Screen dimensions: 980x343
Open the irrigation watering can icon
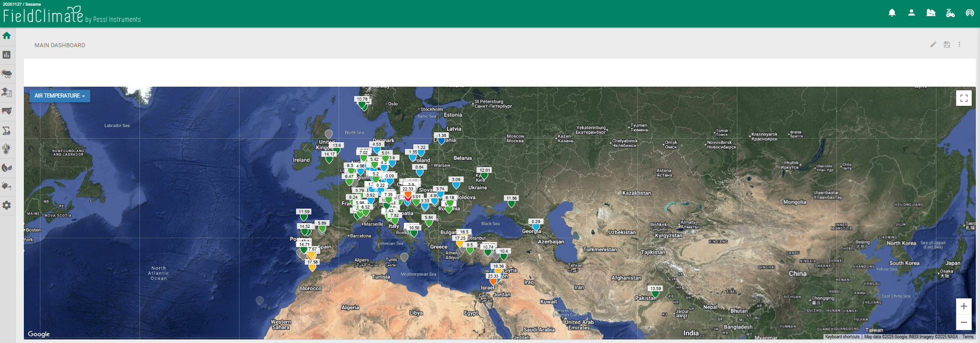click(x=7, y=186)
